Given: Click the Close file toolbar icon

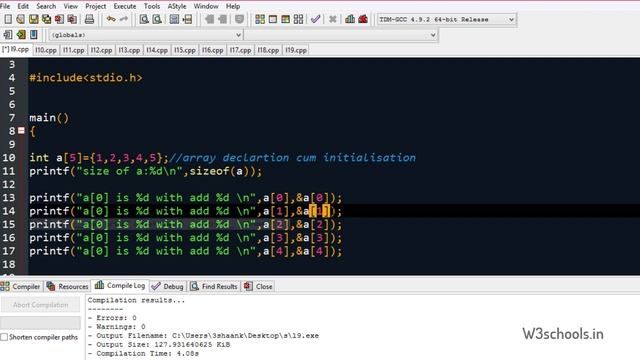Looking at the screenshot, I should (x=59, y=19).
